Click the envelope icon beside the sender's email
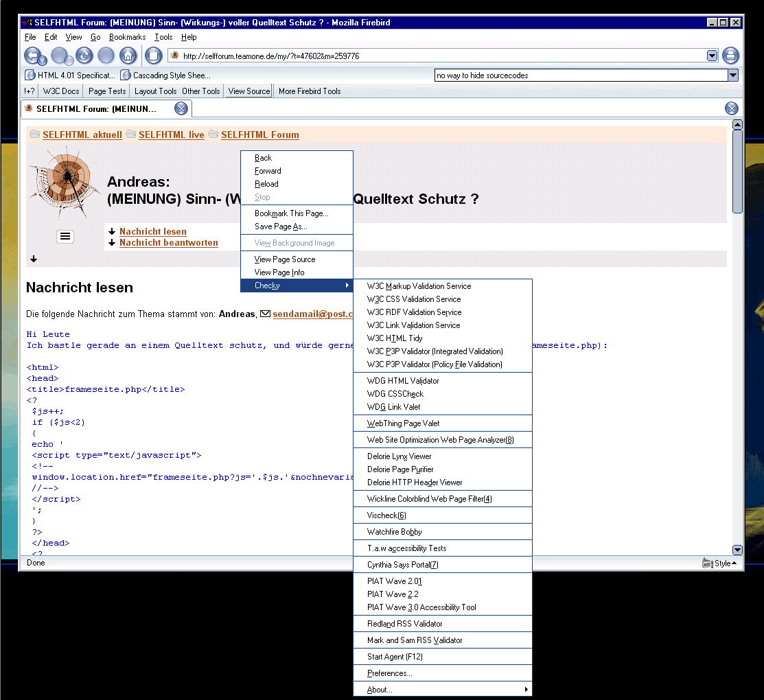Viewport: 764px width, 700px height. (265, 314)
